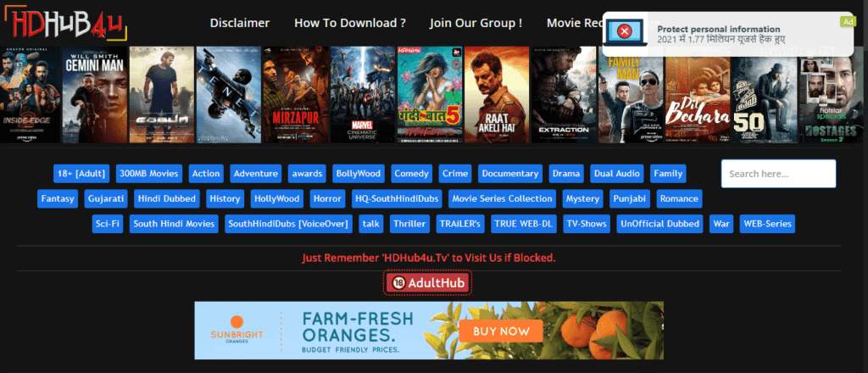This screenshot has height=373, width=868.
Task: Select Comedy category tag
Action: point(411,174)
